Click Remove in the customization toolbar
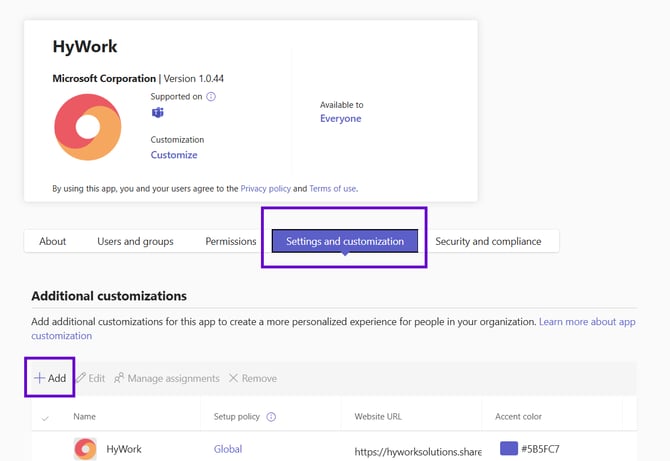Image resolution: width=670 pixels, height=461 pixels. (x=252, y=378)
